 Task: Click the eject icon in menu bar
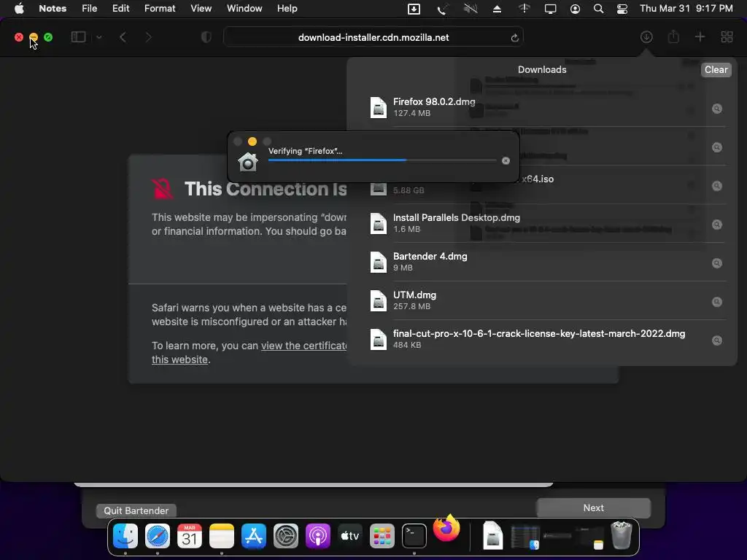coord(497,9)
